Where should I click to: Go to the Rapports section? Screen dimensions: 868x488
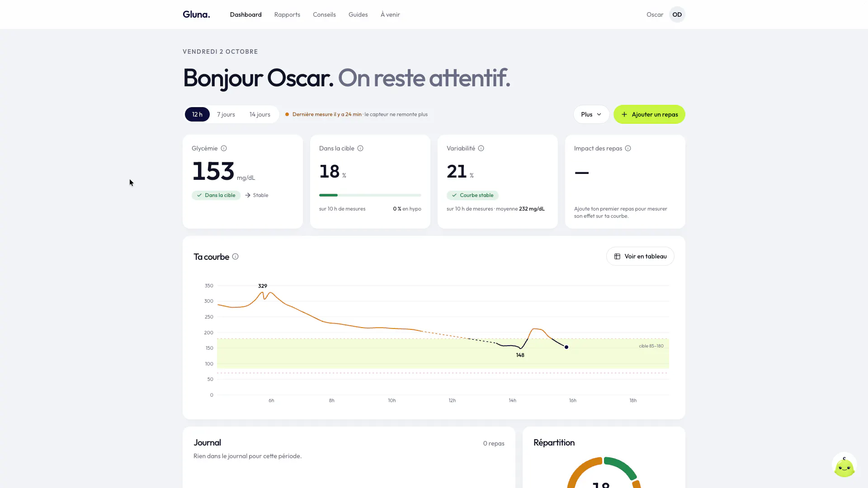(287, 14)
